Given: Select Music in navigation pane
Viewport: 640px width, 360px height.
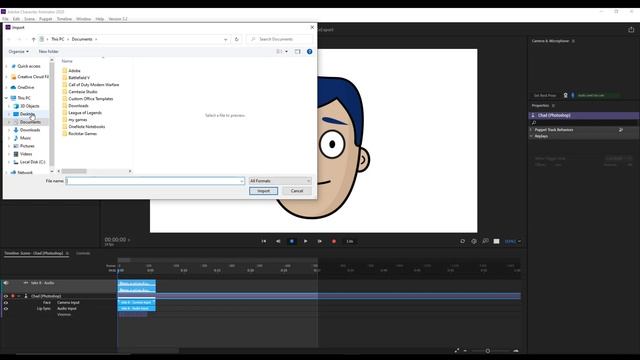Looking at the screenshot, I should [x=25, y=138].
